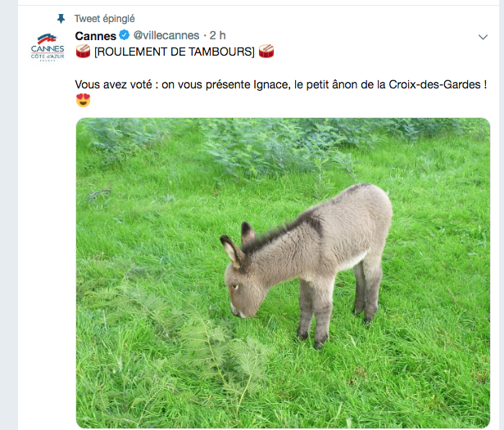Click the red and blue swoosh in Cannes logo
Screen dimensions: 504x430
(x=47, y=38)
